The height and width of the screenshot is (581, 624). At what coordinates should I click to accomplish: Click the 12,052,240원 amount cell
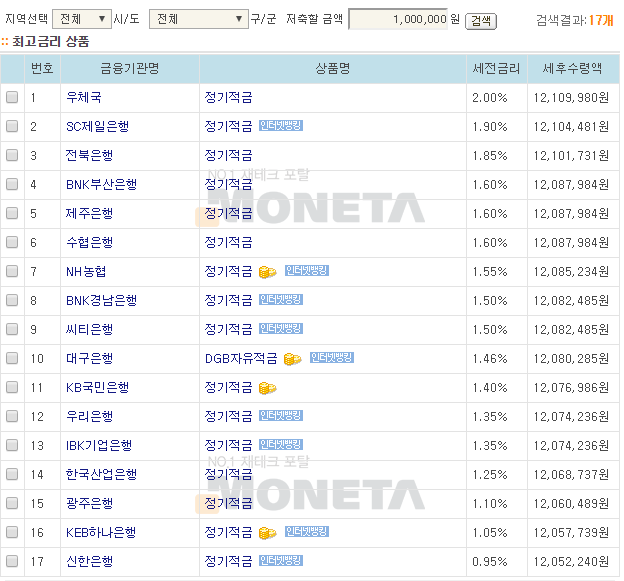pyautogui.click(x=571, y=562)
